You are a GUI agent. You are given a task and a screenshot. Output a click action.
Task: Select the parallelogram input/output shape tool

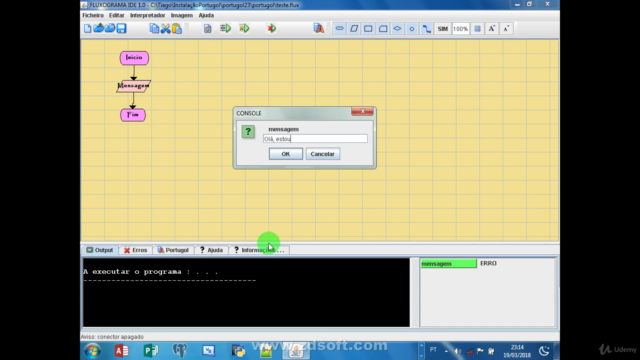point(354,29)
